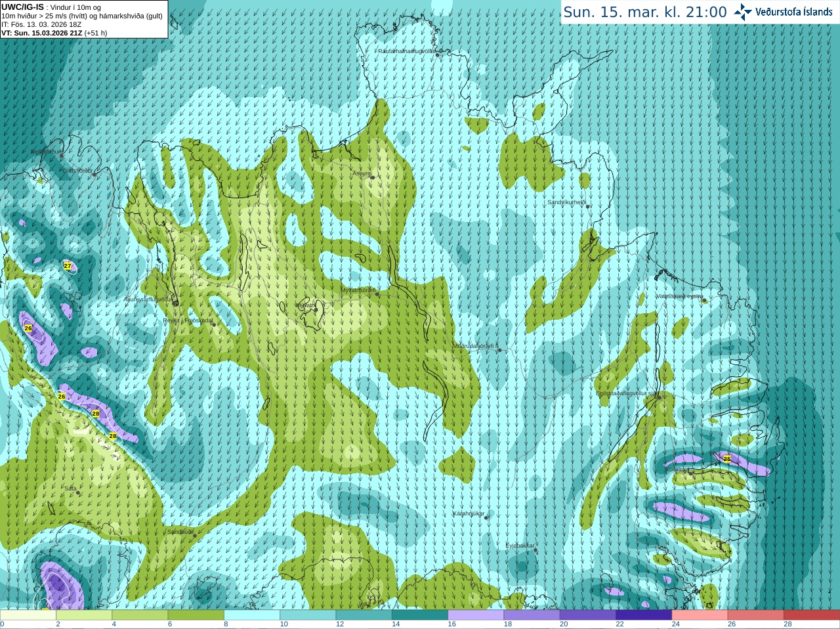The image size is (840, 629).
Task: Click the IT: Fös. 13. 03. 2026 18Z line
Action: point(41,24)
